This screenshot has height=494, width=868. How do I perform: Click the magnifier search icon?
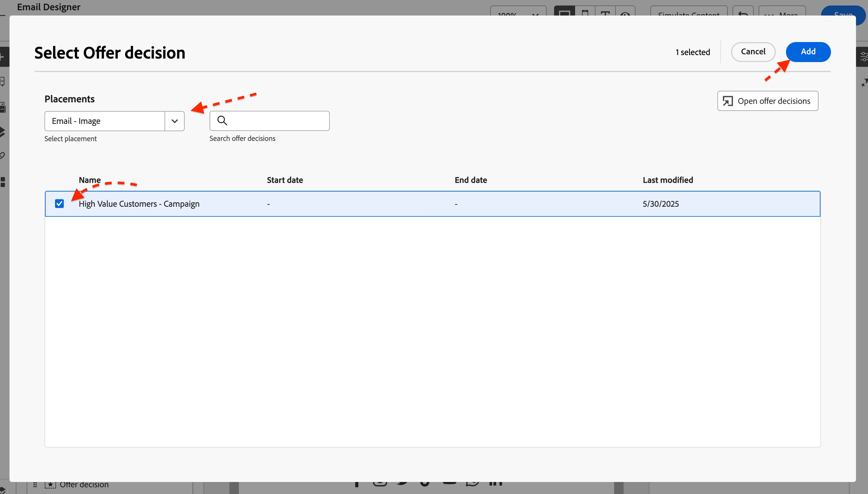click(222, 120)
